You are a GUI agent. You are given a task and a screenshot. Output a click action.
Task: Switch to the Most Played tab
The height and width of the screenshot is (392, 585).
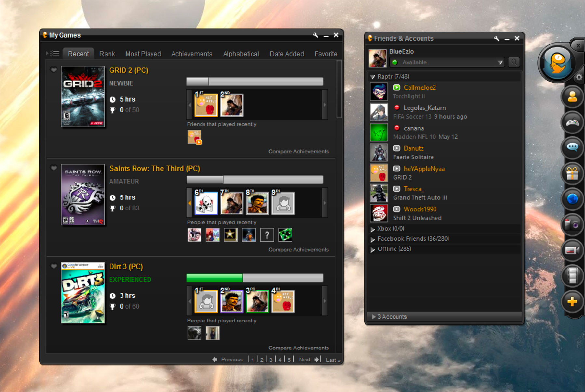(x=143, y=54)
